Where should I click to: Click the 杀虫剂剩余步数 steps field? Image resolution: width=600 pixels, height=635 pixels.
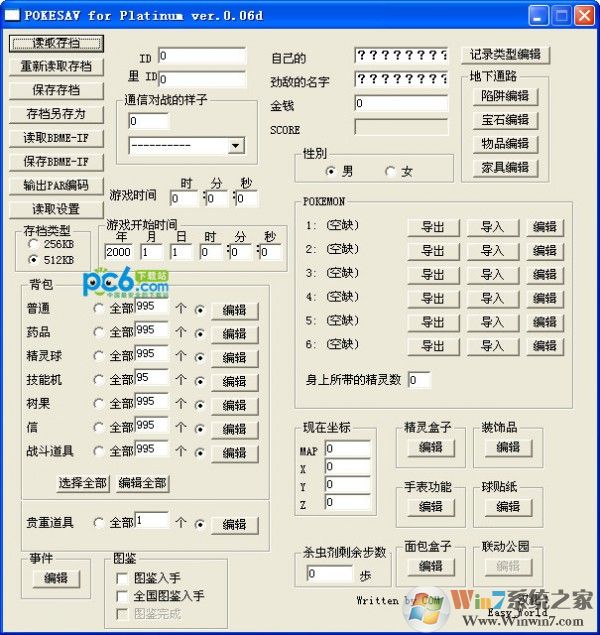(x=330, y=573)
